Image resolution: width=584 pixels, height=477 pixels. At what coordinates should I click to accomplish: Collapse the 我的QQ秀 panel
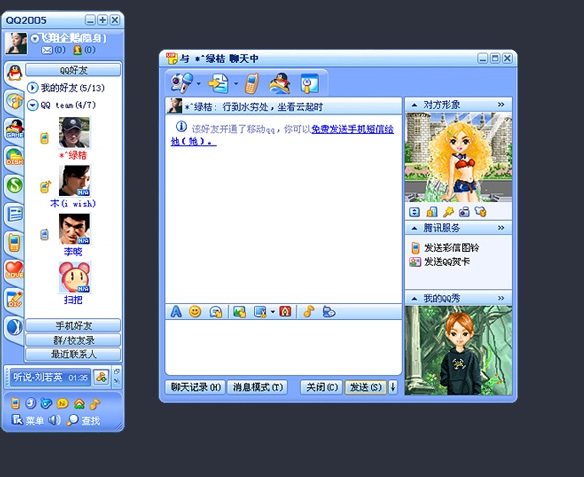pyautogui.click(x=414, y=299)
